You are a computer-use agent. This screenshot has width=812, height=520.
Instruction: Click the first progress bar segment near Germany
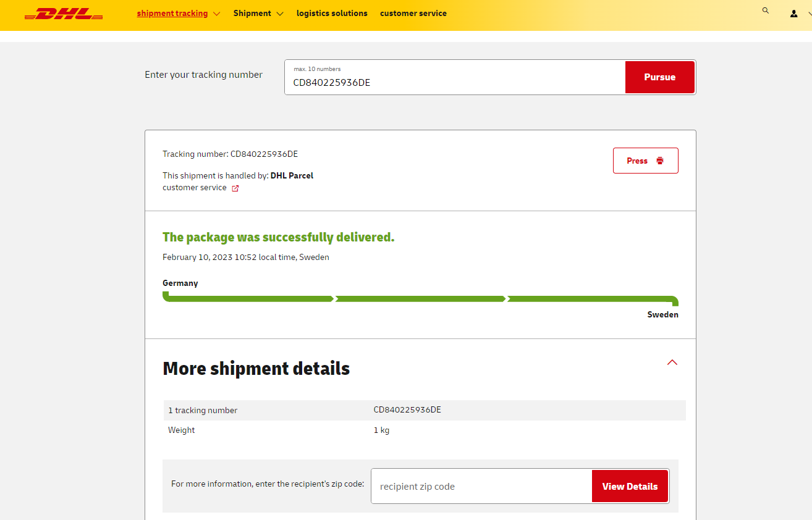point(248,299)
